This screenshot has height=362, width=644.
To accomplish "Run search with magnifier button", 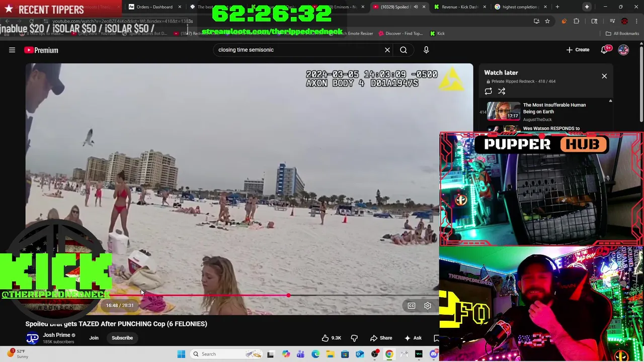I will (x=404, y=50).
